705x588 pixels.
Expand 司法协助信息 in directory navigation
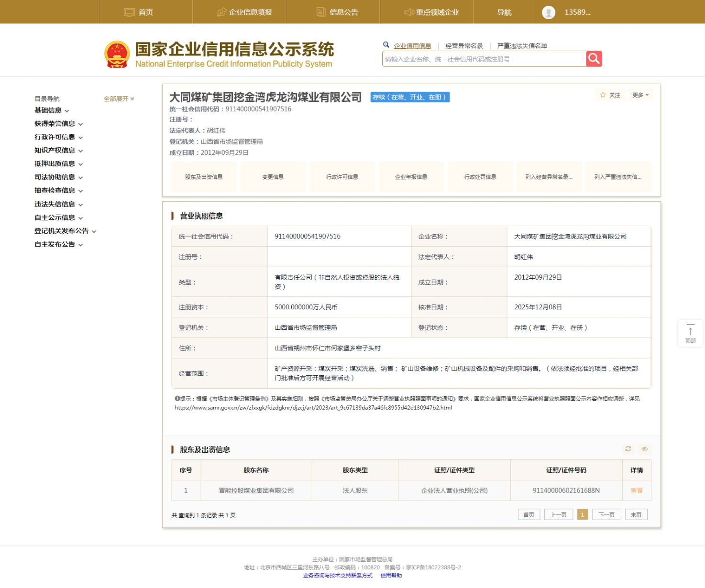click(58, 177)
